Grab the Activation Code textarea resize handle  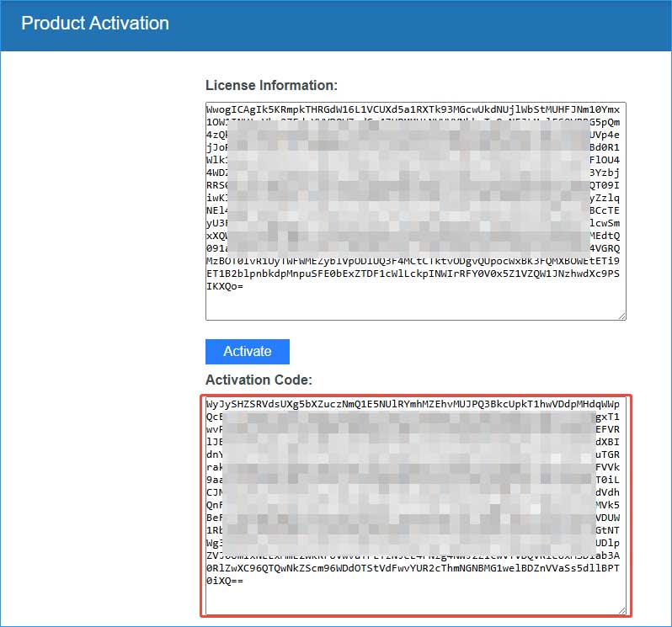click(621, 611)
